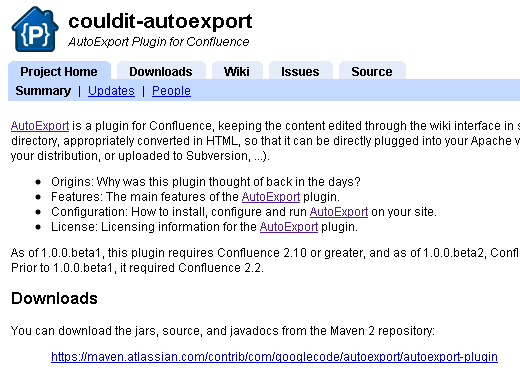Open the maven.atlassian.com repository URL
Image resolution: width=520 pixels, height=386 pixels.
tap(274, 357)
